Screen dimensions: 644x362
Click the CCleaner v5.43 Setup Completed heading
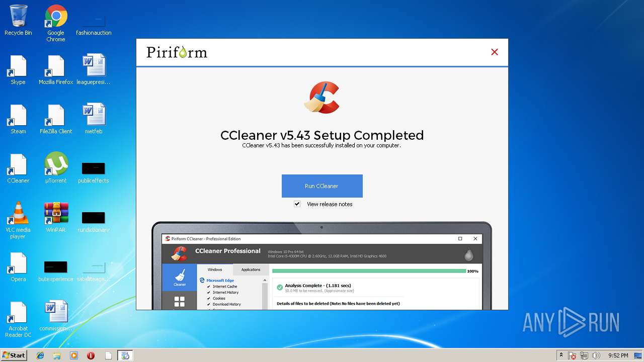pyautogui.click(x=322, y=135)
